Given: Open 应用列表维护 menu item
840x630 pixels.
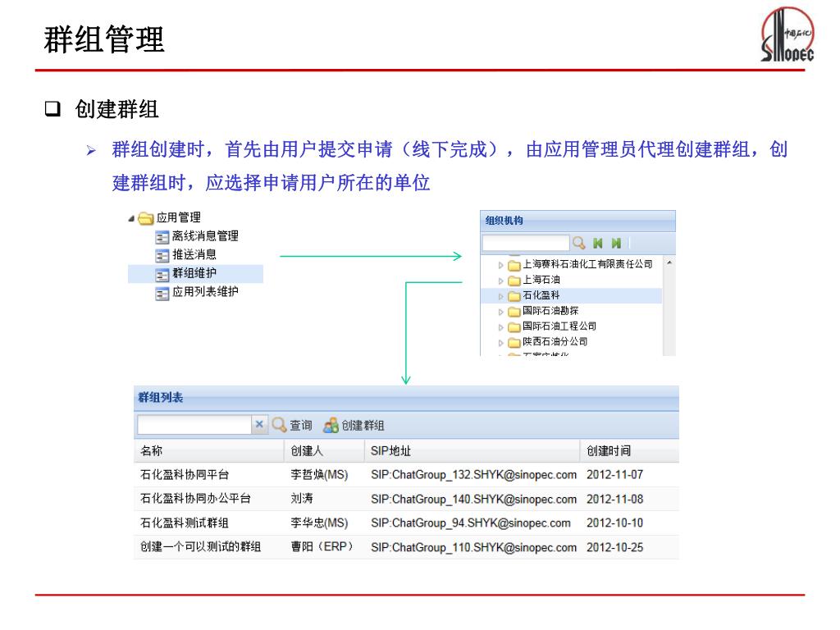Looking at the screenshot, I should 205,292.
